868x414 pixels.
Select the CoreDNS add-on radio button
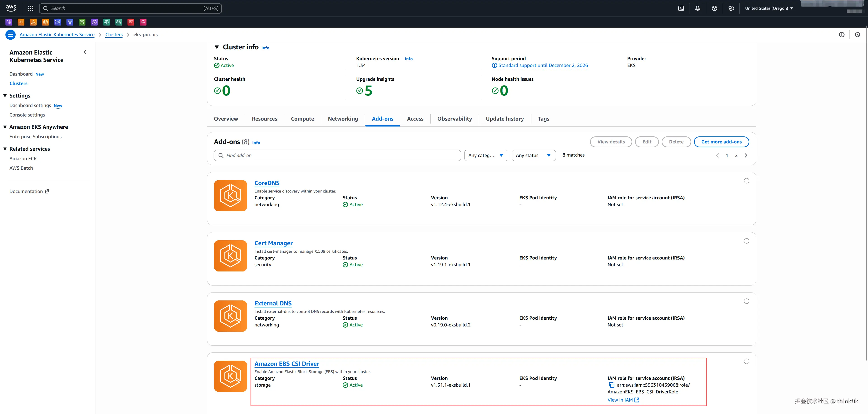coord(746,181)
